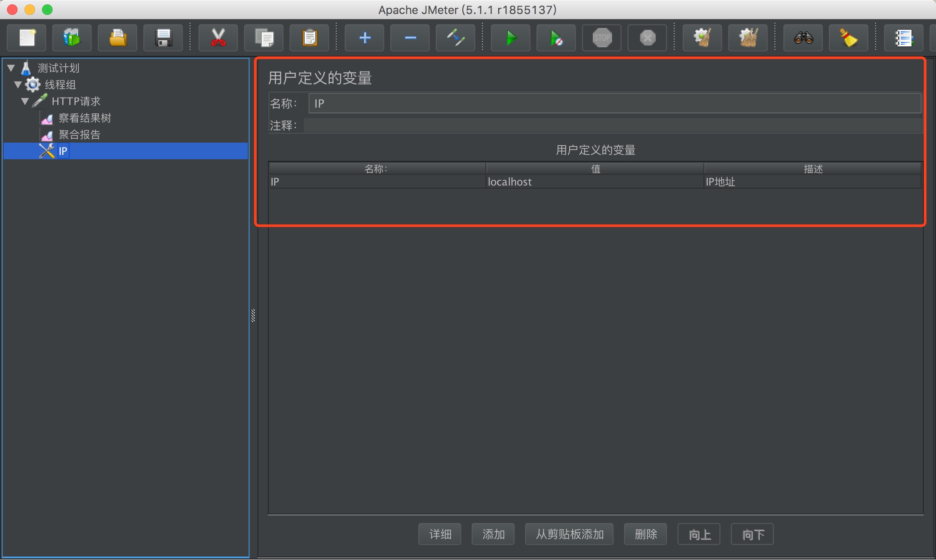Collapse the 线程组 tree node
Image resolution: width=936 pixels, height=560 pixels.
point(18,84)
